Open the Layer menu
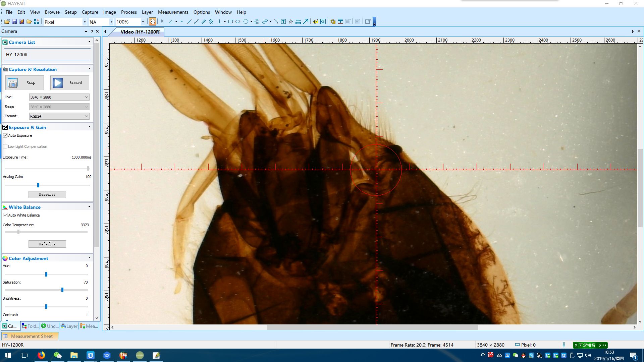Image resolution: width=644 pixels, height=362 pixels. click(x=147, y=12)
